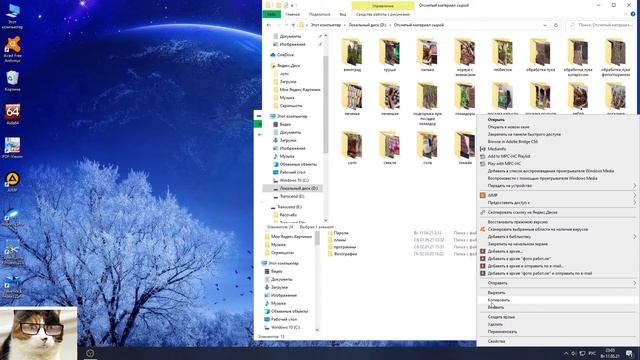640x360 pixels.
Task: Refresh the Explorer address bar
Action: (556, 25)
